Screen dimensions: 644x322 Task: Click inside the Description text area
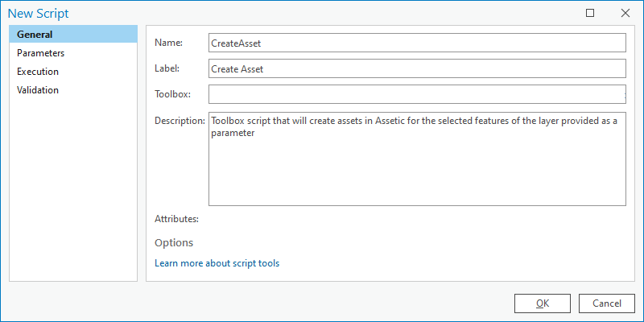417,159
